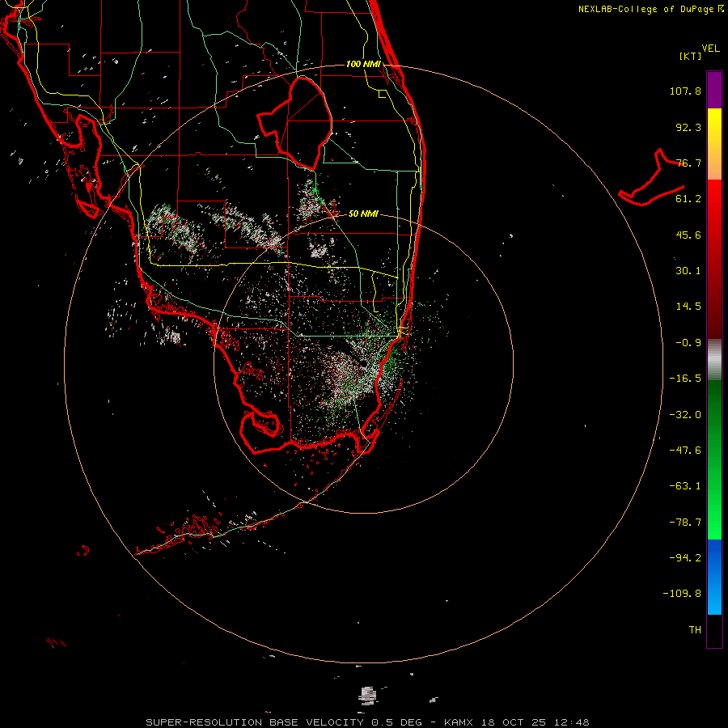
Task: Click the purple segment of the color bar
Action: point(714,90)
